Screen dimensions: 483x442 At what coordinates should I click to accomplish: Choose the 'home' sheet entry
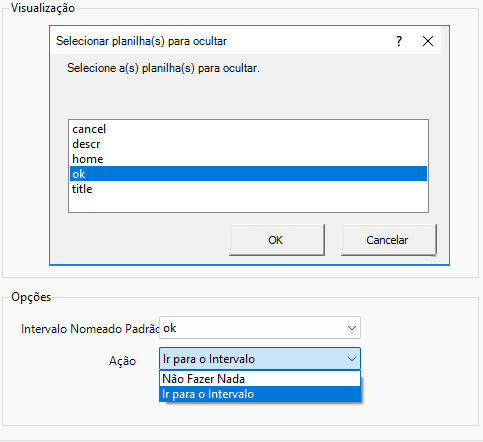coord(248,159)
